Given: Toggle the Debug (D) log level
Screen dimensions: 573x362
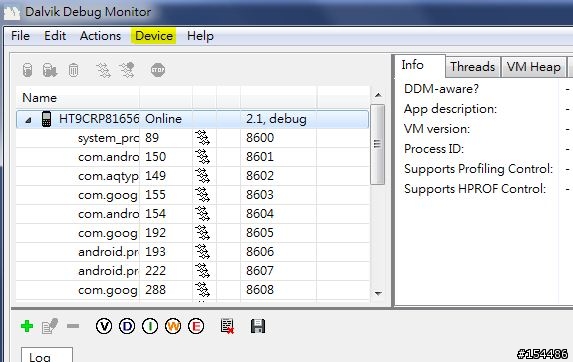Looking at the screenshot, I should coord(127,326).
